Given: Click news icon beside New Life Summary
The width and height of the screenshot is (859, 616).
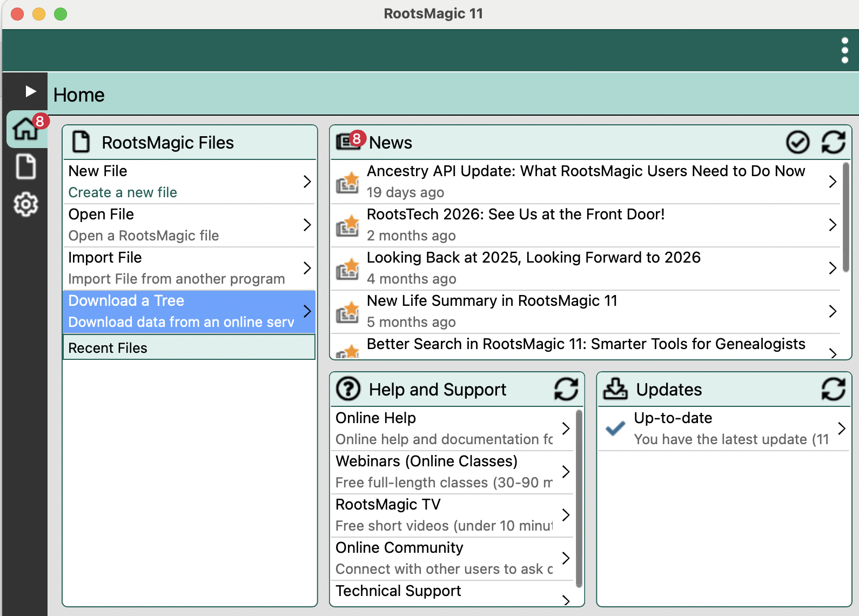Looking at the screenshot, I should (347, 312).
